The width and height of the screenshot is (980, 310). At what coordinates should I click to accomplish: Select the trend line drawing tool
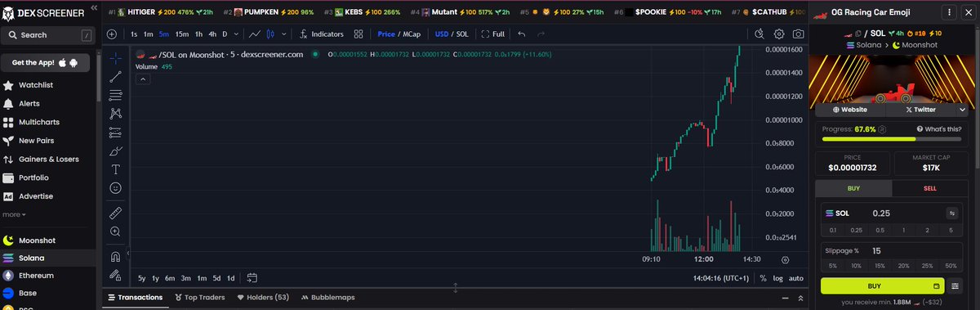tap(115, 77)
